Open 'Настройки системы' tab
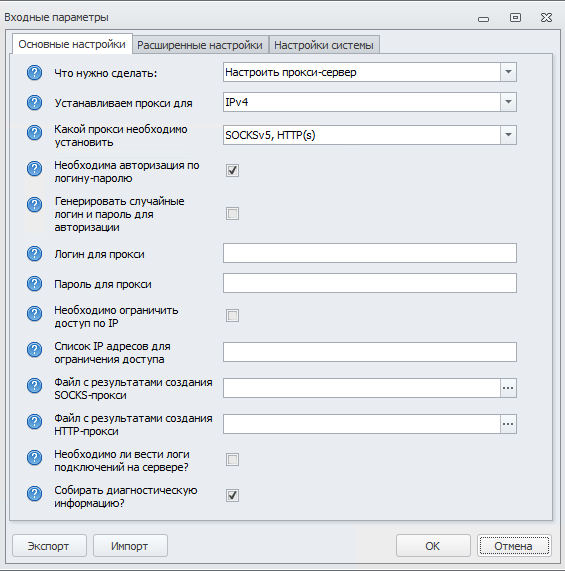 (x=324, y=45)
